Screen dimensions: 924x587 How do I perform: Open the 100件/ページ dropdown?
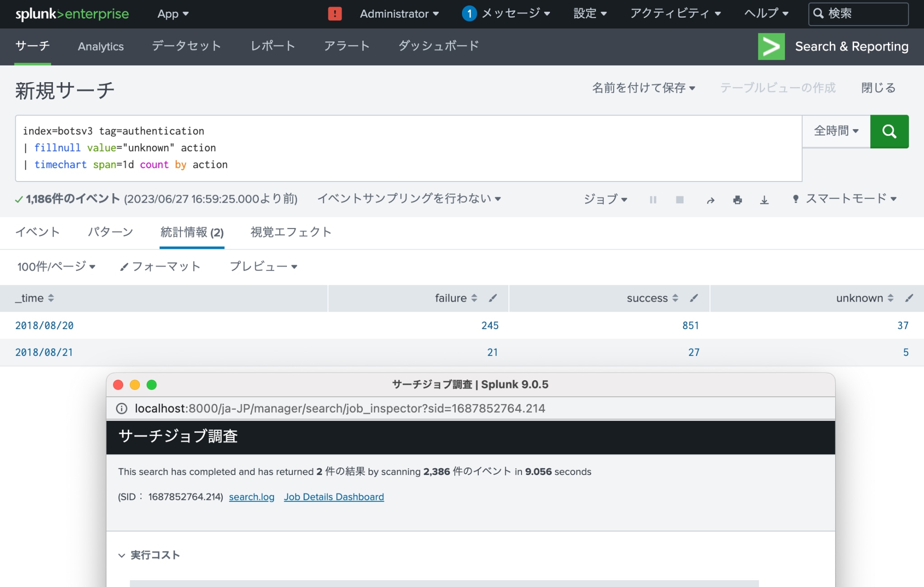[x=56, y=266]
